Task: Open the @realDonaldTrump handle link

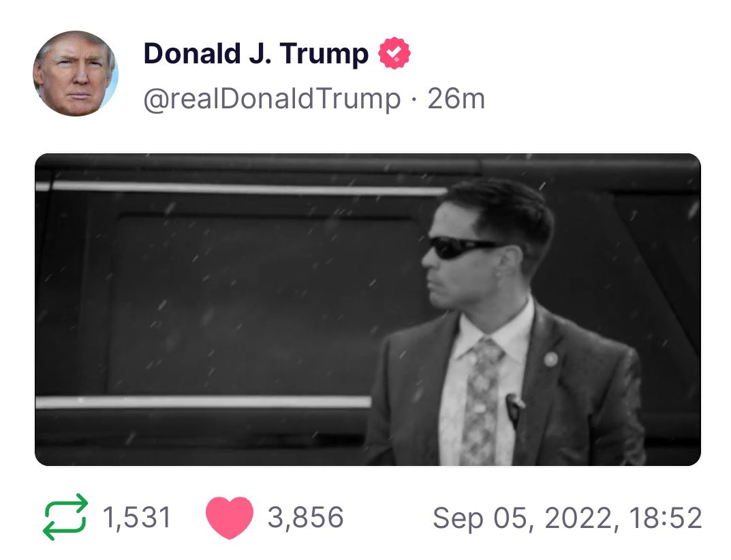Action: (272, 99)
